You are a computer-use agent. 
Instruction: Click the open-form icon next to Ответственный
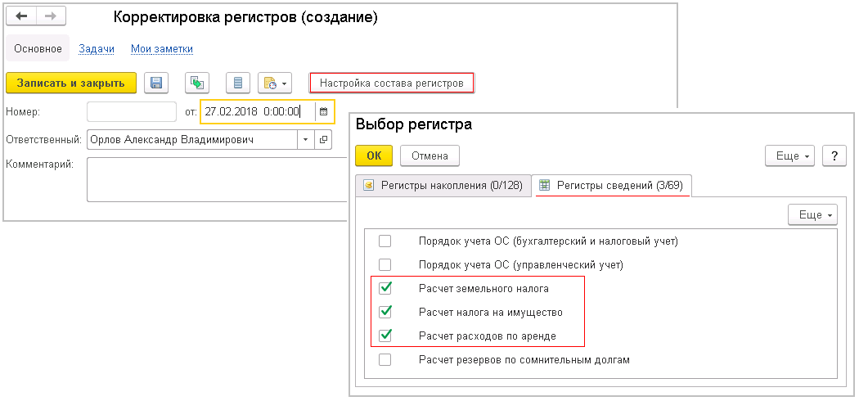click(x=323, y=140)
